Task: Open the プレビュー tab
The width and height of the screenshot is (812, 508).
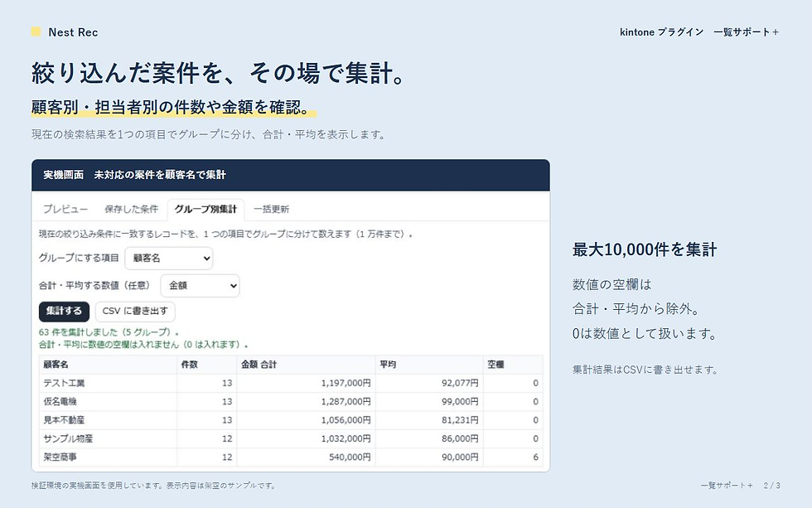Action: point(65,209)
